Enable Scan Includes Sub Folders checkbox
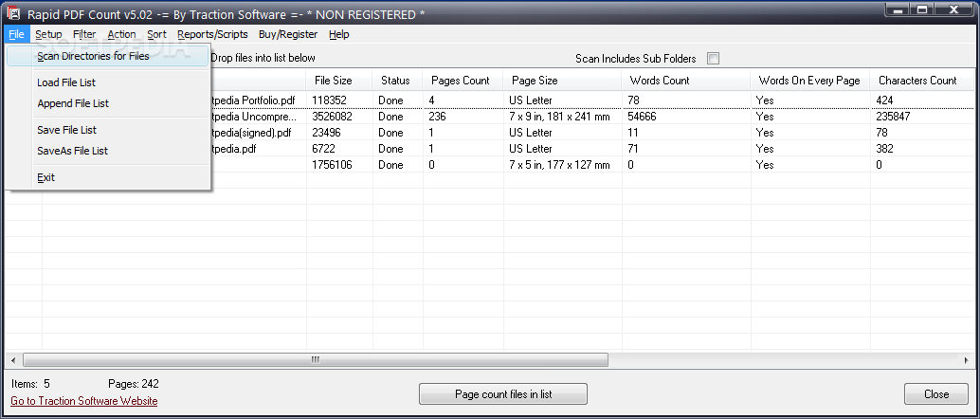 point(713,58)
